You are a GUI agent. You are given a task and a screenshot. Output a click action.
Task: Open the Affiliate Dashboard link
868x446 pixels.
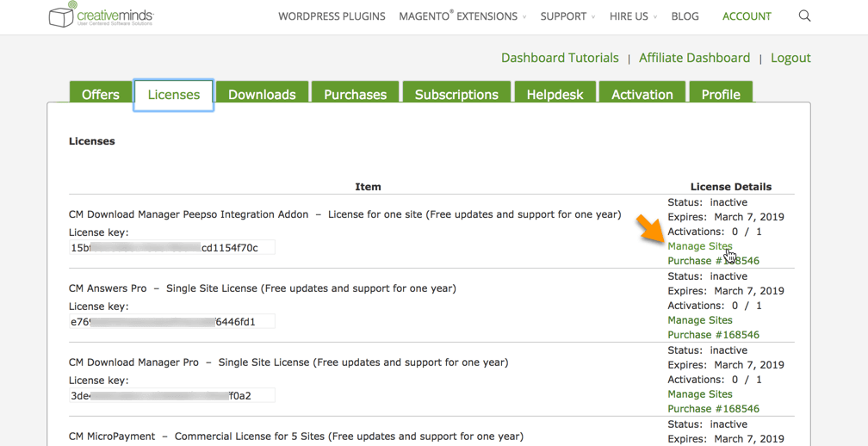pos(694,58)
